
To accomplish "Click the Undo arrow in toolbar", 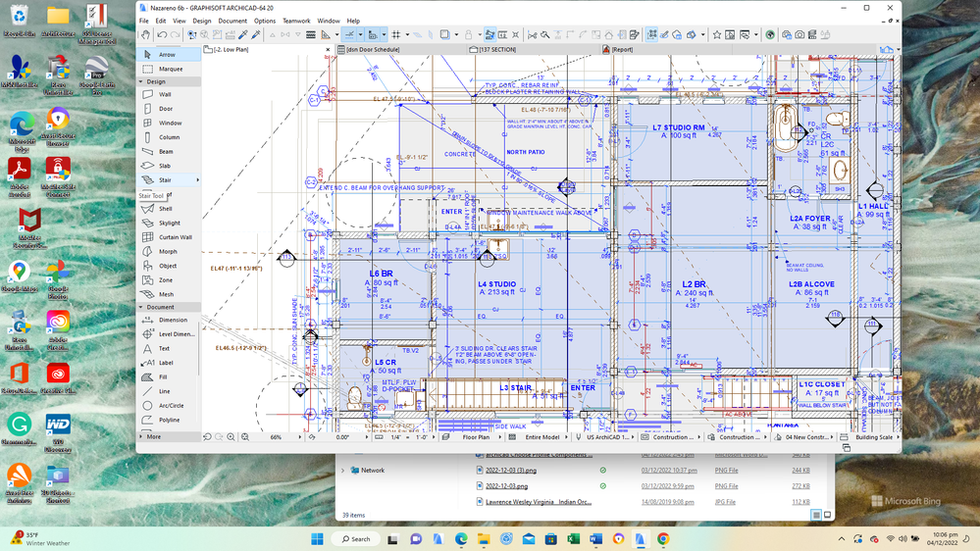I will click(x=162, y=35).
